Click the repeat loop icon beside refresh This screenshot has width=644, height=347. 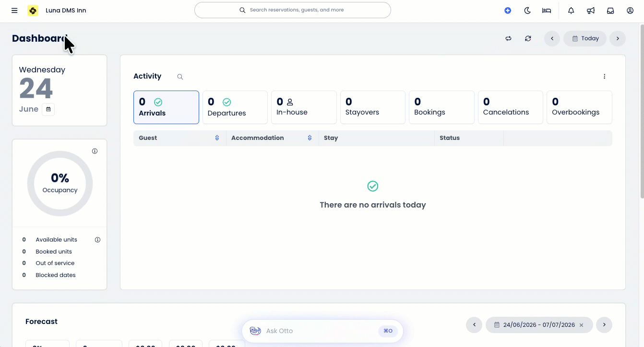pos(508,38)
